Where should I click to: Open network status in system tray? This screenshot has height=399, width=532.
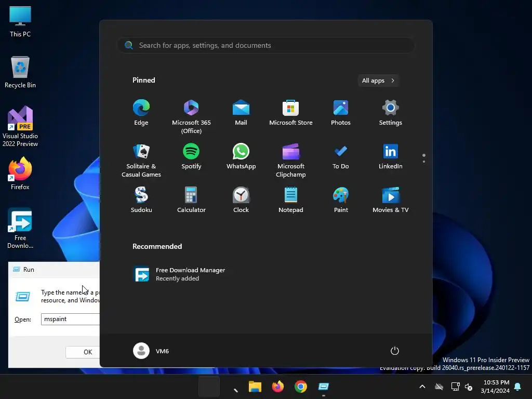tap(455, 387)
